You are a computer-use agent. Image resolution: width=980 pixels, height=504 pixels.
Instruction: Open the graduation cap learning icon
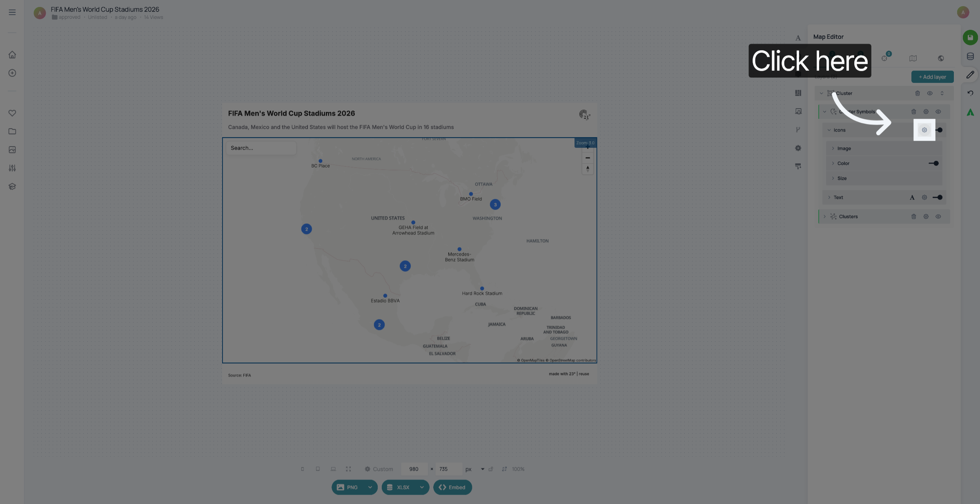(x=12, y=187)
